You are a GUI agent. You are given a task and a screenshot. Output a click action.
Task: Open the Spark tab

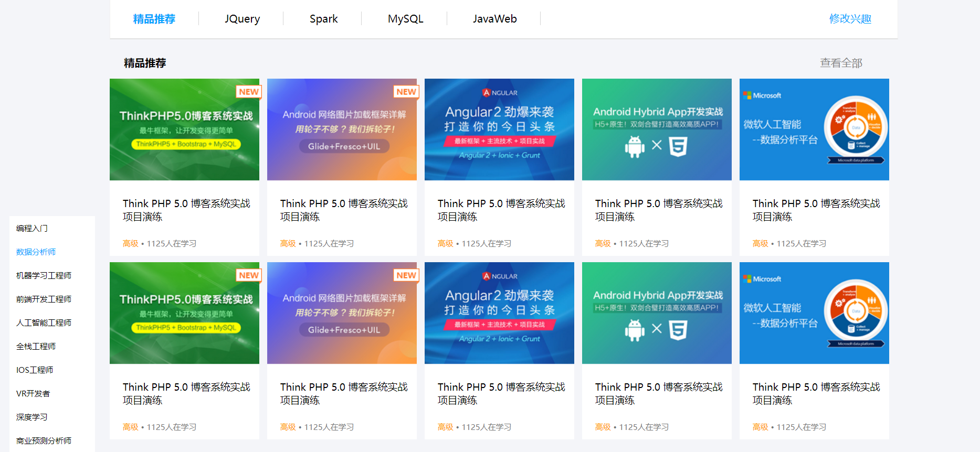(x=323, y=19)
